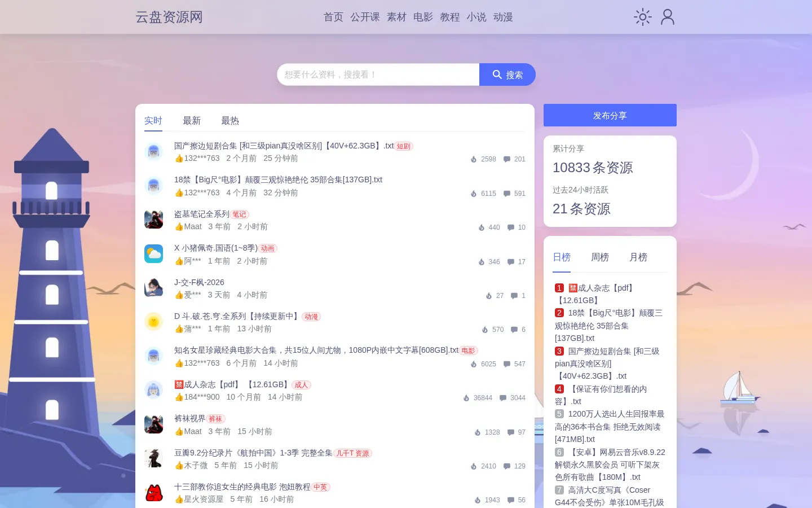The width and height of the screenshot is (812, 508).
Task: Open 公开课 navigation item
Action: click(x=365, y=17)
